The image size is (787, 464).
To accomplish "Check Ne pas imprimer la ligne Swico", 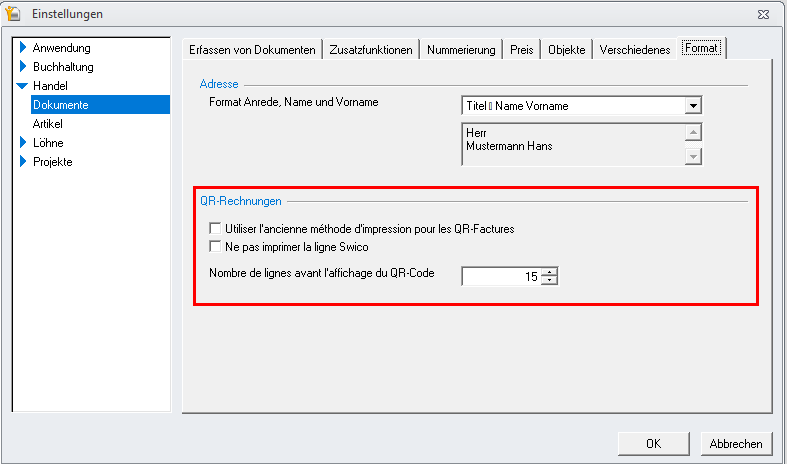I will point(215,247).
